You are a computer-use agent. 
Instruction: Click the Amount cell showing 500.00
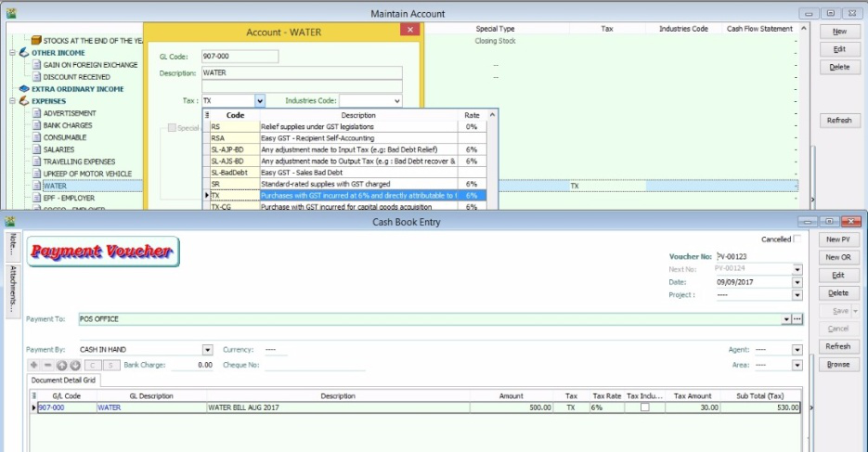(511, 407)
